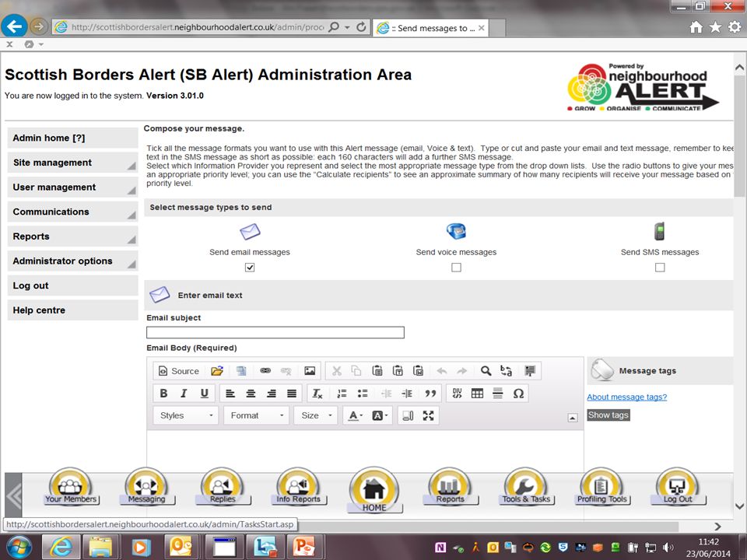Open the text color picker
This screenshot has width=747, height=560.
pyautogui.click(x=356, y=415)
